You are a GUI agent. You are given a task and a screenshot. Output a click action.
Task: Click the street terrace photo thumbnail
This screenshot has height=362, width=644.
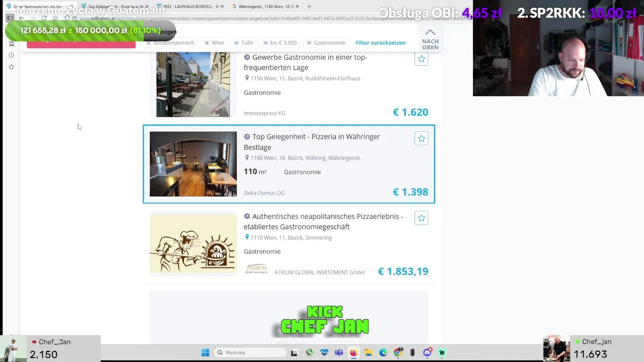click(x=193, y=84)
